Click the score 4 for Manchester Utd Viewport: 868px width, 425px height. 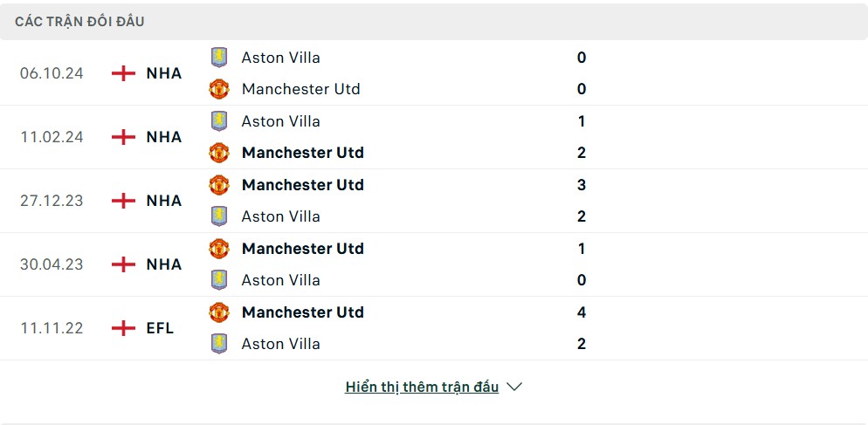coord(582,312)
